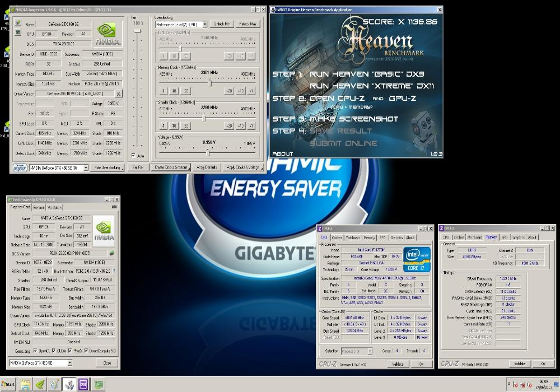Click Validate in left CPU-Z window
The width and height of the screenshot is (560, 392).
coord(398,364)
